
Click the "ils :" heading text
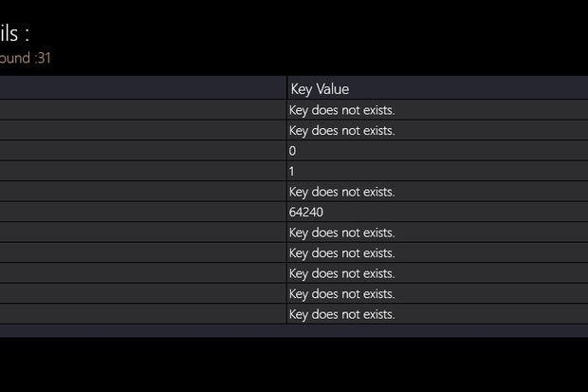click(14, 33)
